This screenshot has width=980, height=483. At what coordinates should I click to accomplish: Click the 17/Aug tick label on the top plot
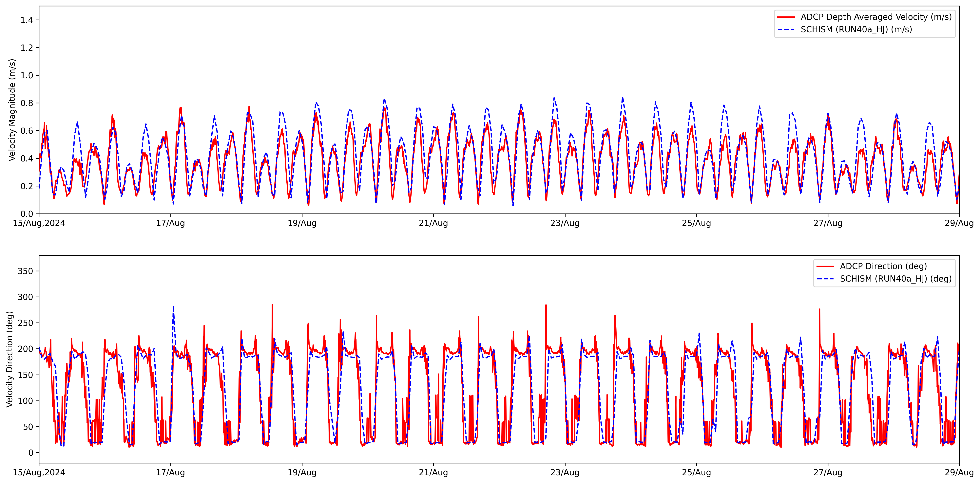(x=170, y=223)
